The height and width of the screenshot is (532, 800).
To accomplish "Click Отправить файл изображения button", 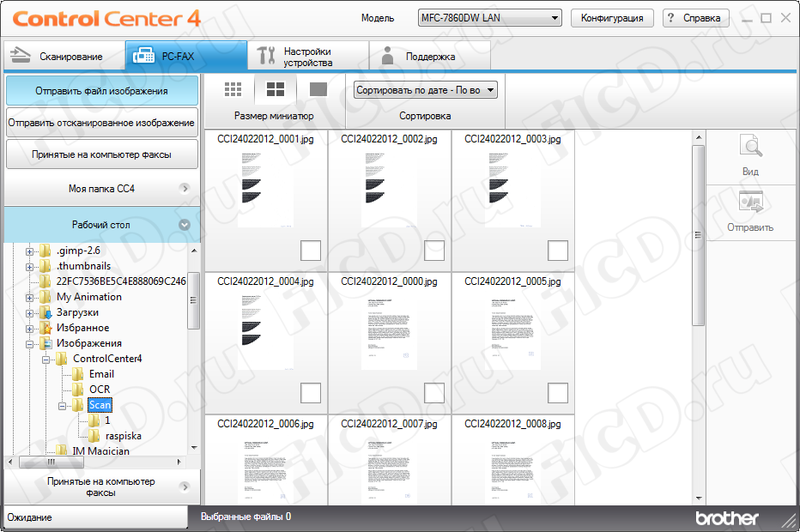I will 101,91.
